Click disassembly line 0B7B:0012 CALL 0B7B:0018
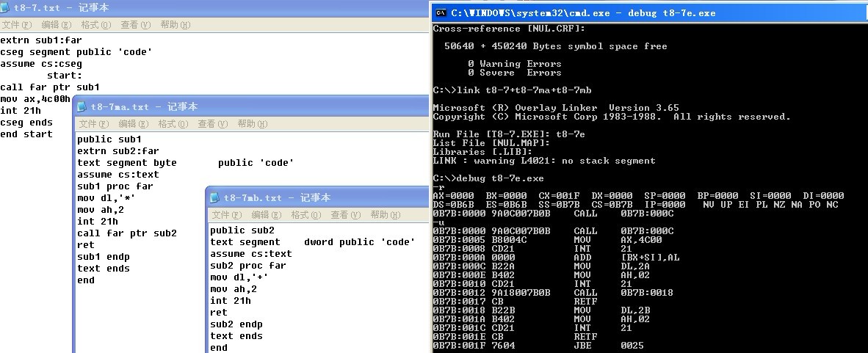This screenshot has height=353, width=868. coord(552,293)
